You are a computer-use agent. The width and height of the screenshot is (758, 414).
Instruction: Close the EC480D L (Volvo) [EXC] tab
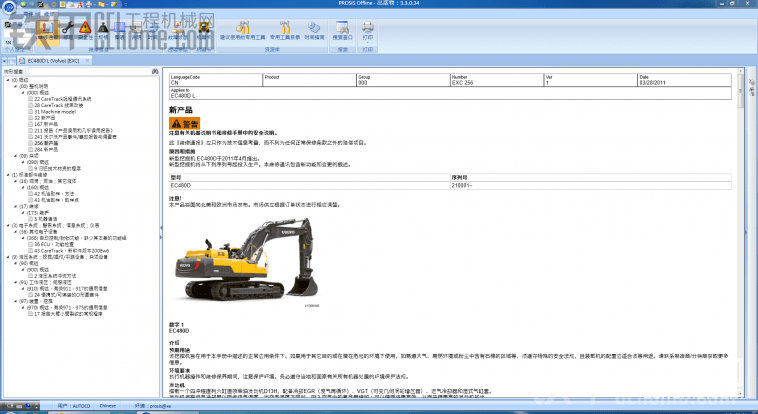coord(87,61)
